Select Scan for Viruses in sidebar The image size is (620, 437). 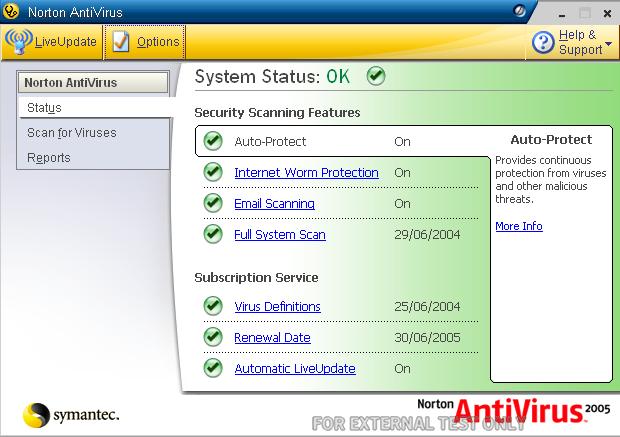[x=72, y=132]
